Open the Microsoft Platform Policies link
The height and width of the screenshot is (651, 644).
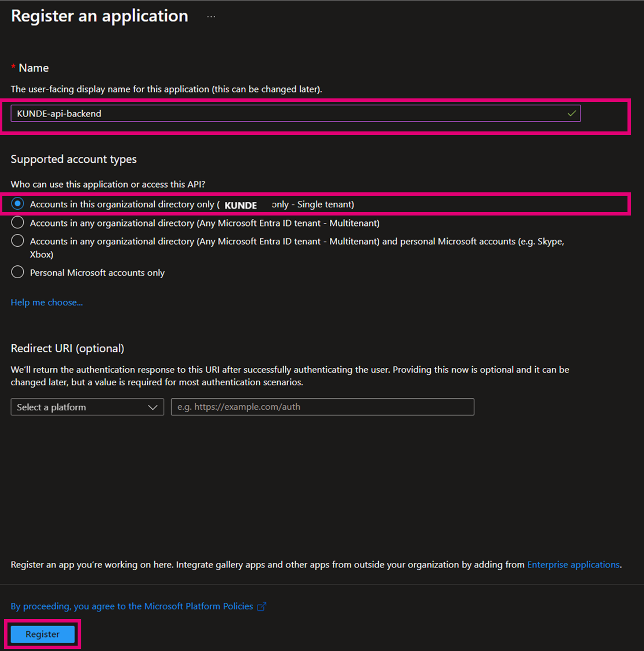132,606
